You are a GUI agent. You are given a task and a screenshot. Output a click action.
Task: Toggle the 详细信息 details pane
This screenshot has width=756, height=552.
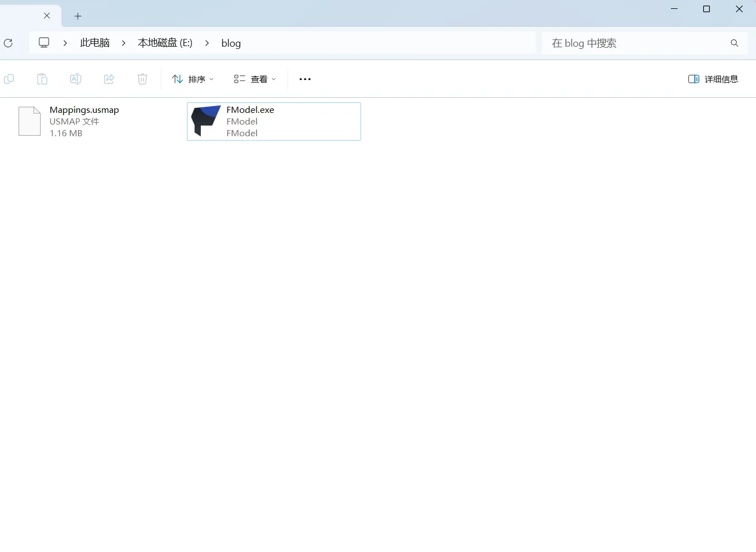713,79
